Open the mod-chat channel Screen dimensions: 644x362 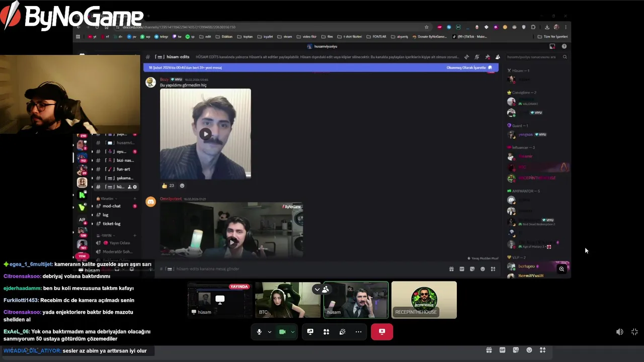[x=112, y=206]
